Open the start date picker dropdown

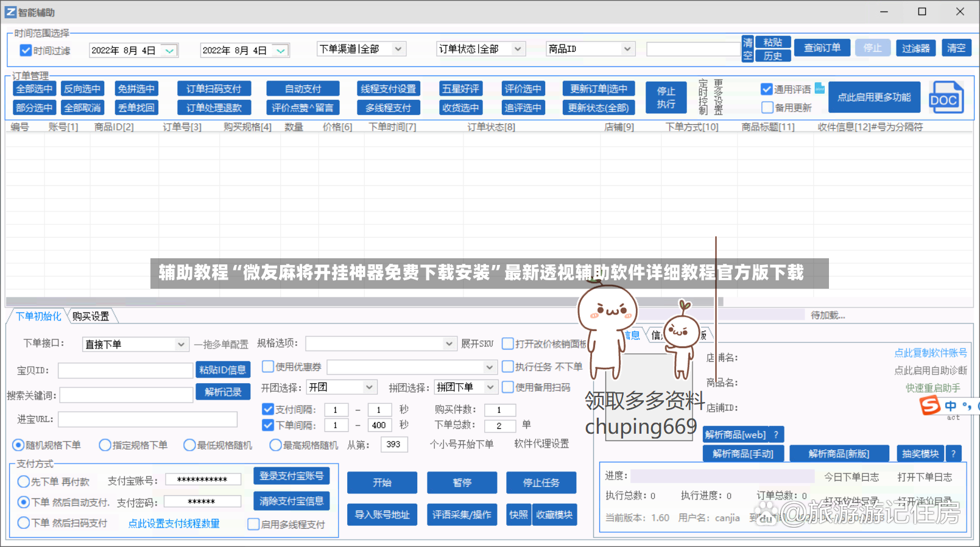point(169,51)
